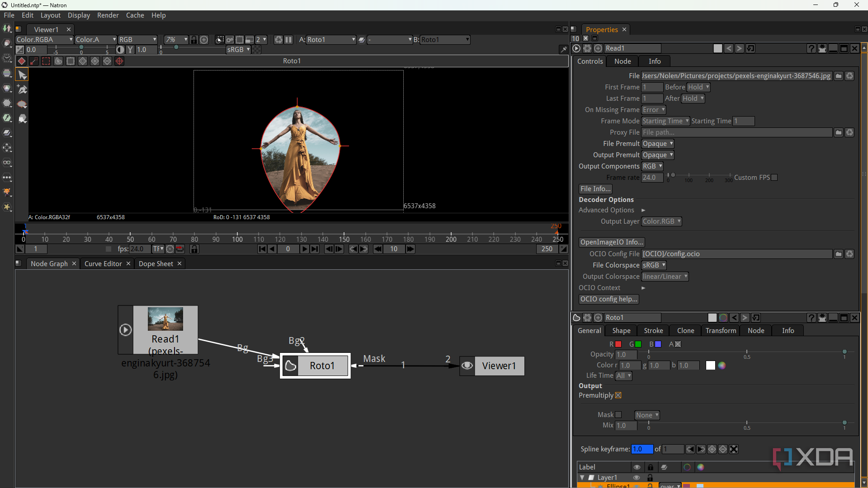Open the Roto1 color wheel picker

coord(722,366)
